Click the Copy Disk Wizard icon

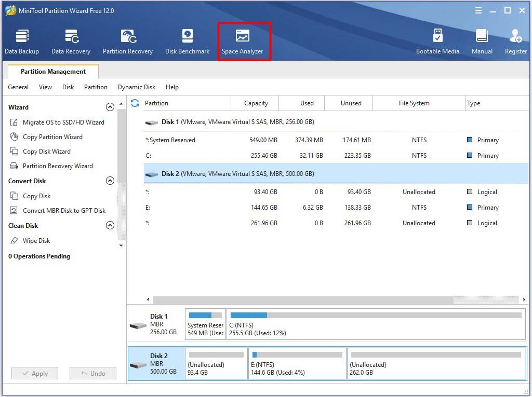(14, 151)
